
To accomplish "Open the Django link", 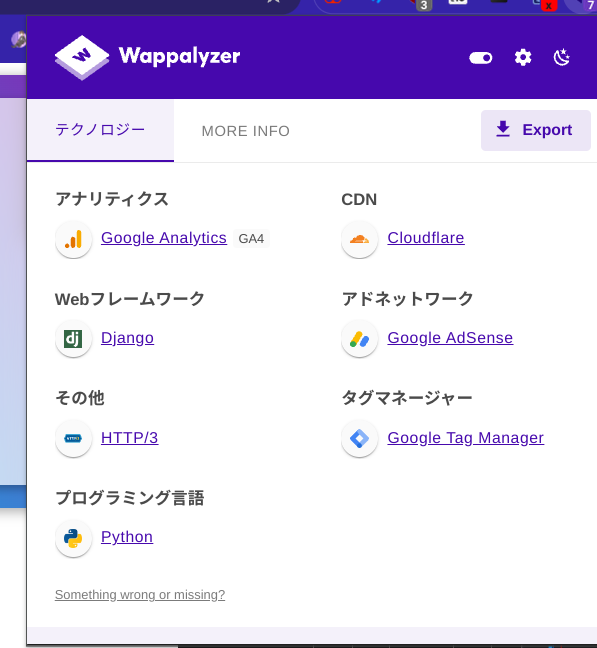I will [x=127, y=338].
